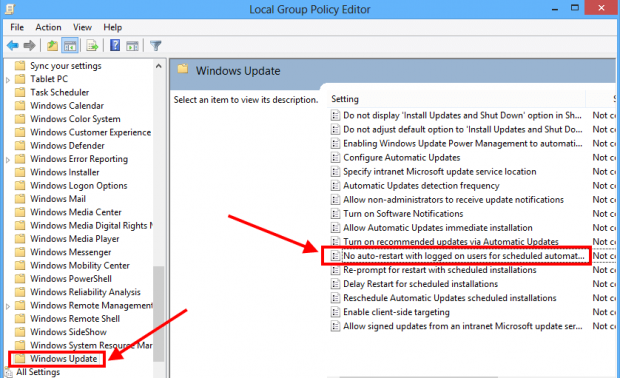Select Windows Reliability Analysis in the tree
Viewport: 620px width, 378px height.
(85, 292)
